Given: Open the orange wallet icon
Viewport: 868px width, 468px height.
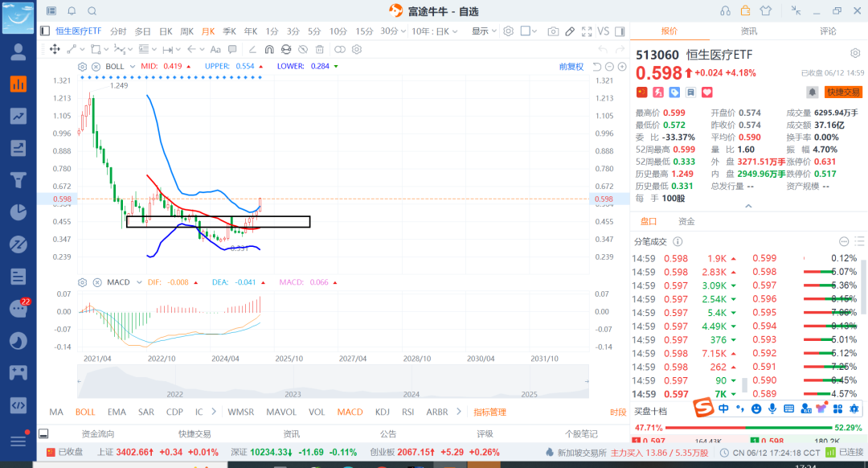Looking at the screenshot, I should (x=745, y=10).
